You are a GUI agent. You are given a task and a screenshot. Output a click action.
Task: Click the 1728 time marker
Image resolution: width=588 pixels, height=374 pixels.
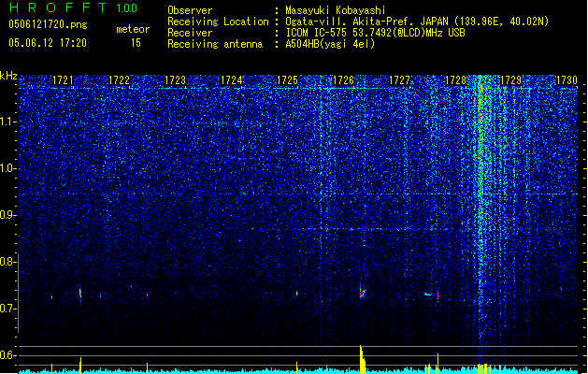(x=455, y=80)
